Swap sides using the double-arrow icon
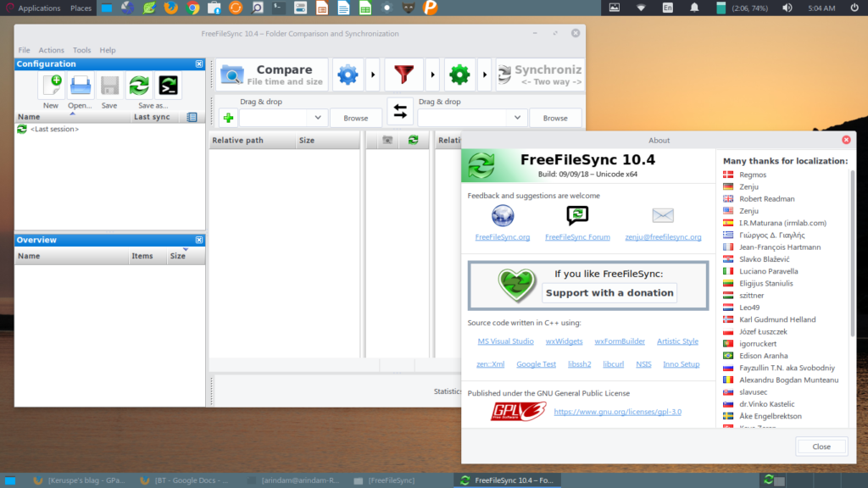868x488 pixels. point(399,111)
